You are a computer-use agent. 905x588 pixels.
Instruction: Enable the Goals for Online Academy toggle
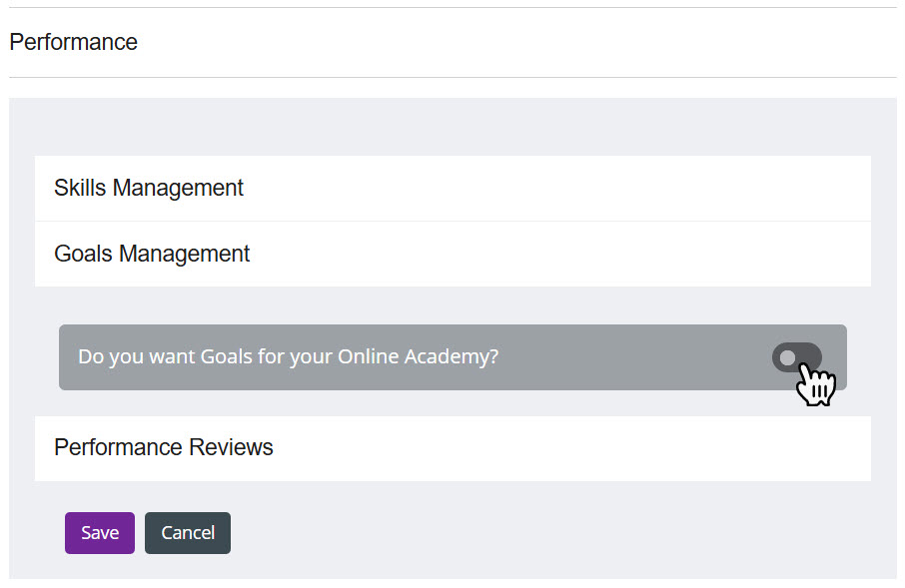(x=796, y=357)
